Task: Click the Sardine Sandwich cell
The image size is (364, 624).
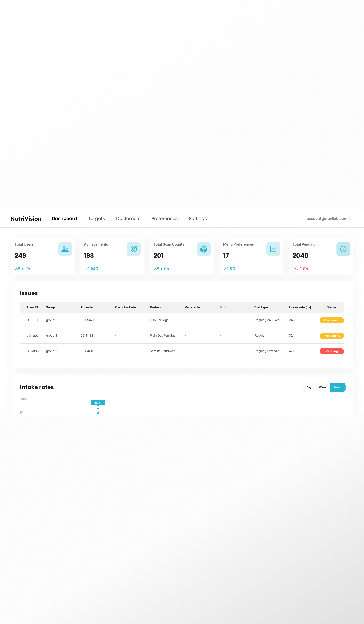Action: [x=163, y=351]
